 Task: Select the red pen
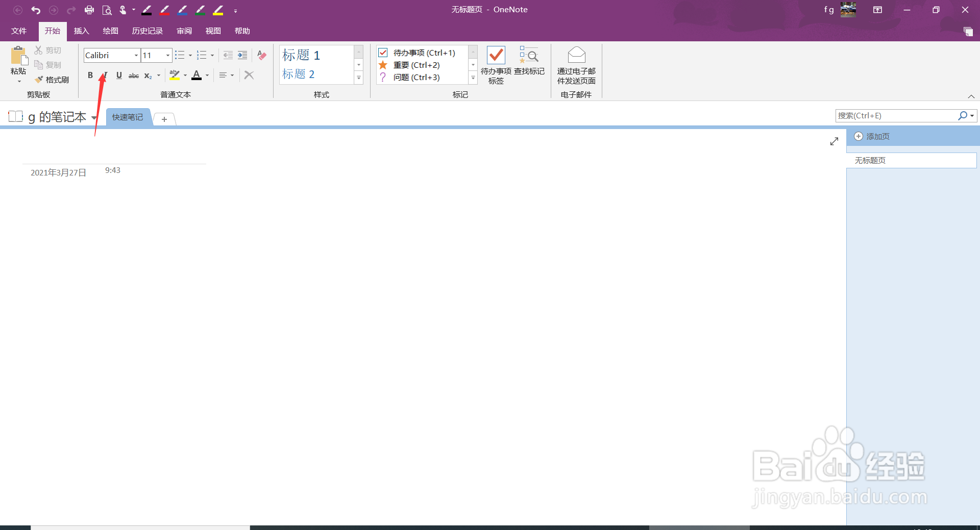point(165,10)
